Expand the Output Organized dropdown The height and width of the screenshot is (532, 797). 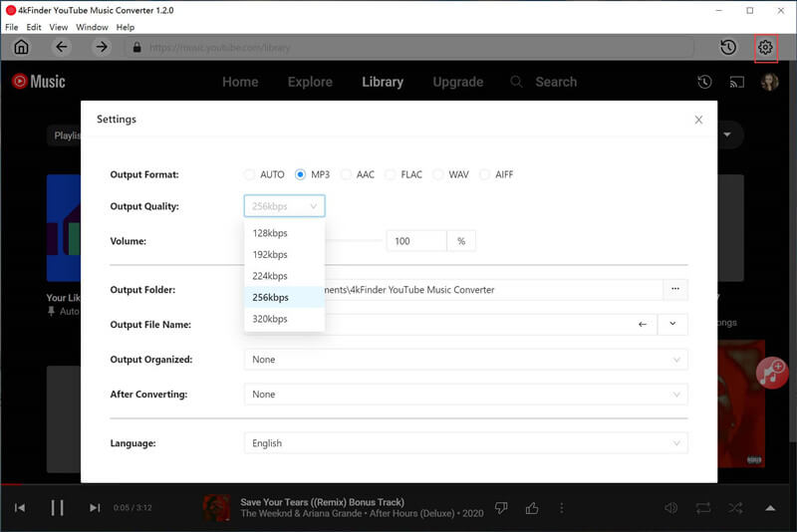465,360
